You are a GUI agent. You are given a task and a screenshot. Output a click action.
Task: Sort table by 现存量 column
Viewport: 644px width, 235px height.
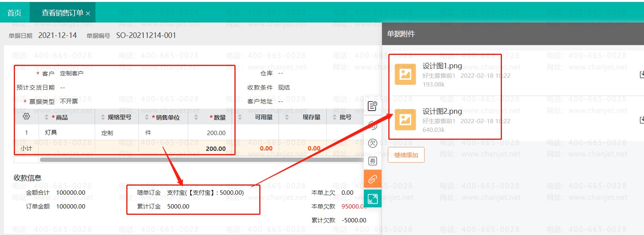pos(287,117)
